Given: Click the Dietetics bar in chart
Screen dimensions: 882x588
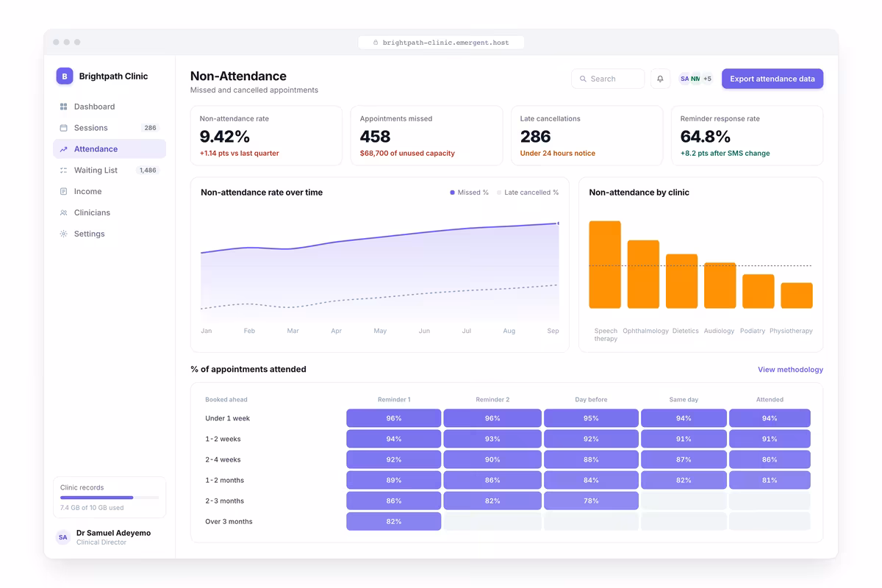Looking at the screenshot, I should tap(681, 282).
